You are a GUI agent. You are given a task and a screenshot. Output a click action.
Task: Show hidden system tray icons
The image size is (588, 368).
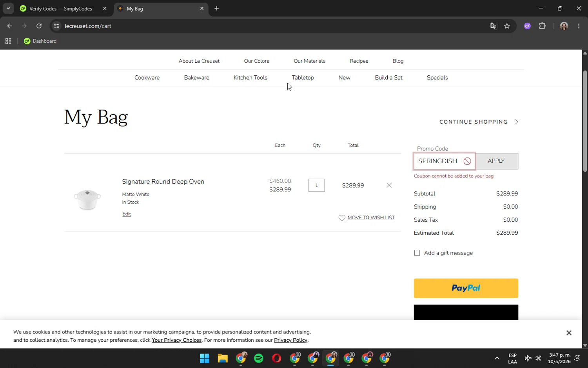pos(497,358)
